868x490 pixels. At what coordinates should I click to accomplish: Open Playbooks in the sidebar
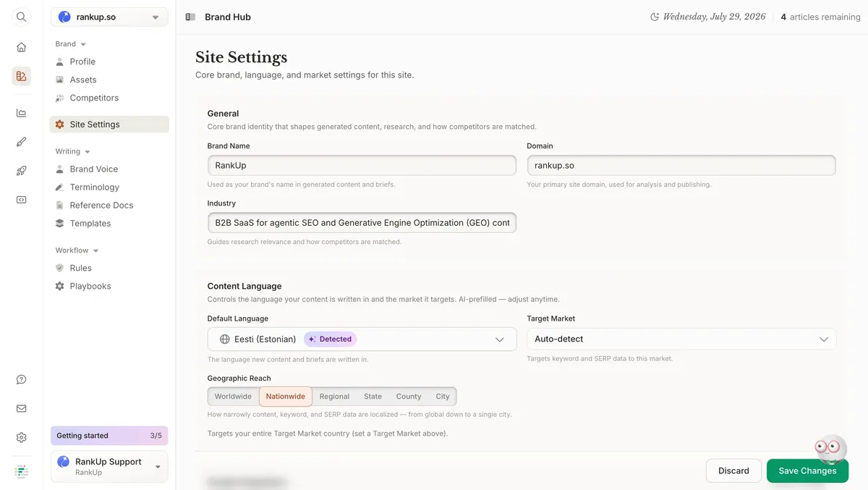click(x=109, y=286)
